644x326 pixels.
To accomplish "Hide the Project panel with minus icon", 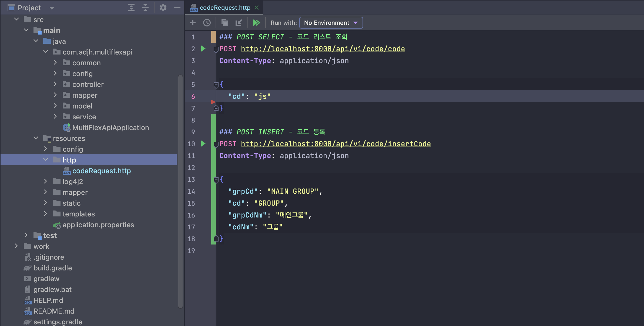I will pyautogui.click(x=177, y=8).
